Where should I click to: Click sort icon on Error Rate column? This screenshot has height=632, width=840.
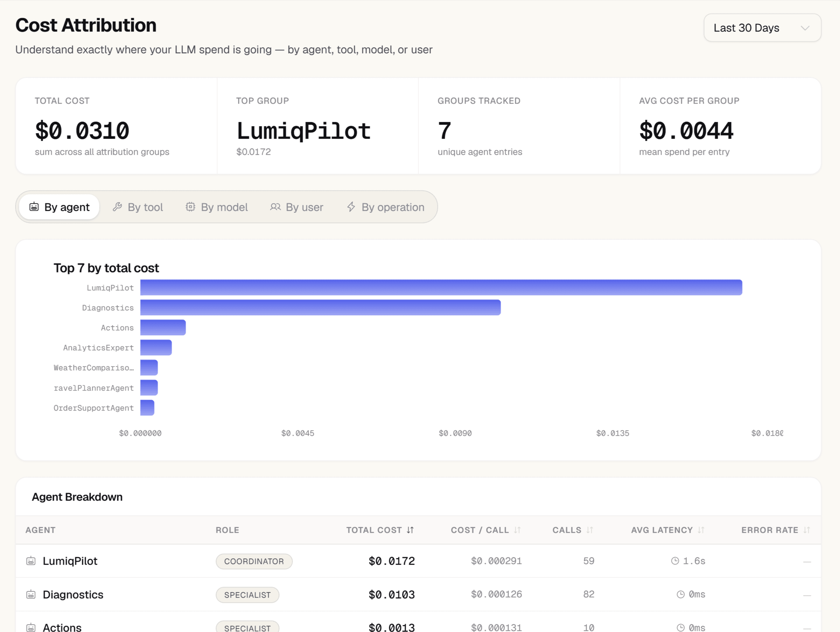tap(807, 530)
